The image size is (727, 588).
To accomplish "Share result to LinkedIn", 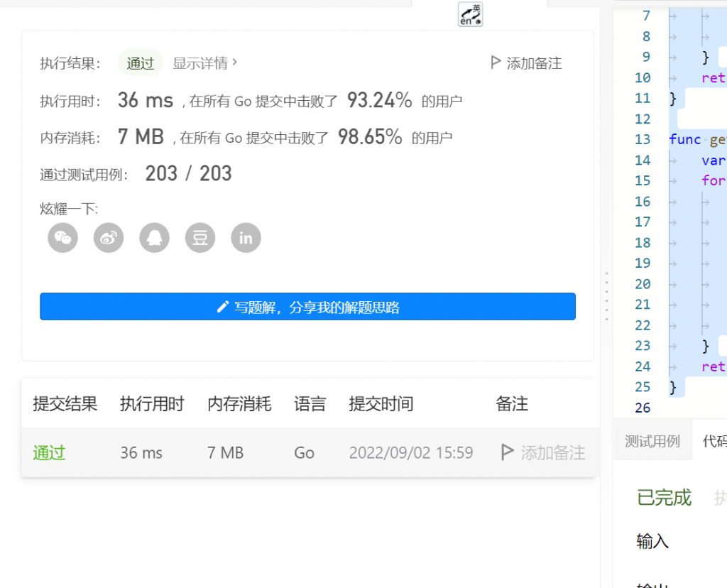I will point(246,237).
